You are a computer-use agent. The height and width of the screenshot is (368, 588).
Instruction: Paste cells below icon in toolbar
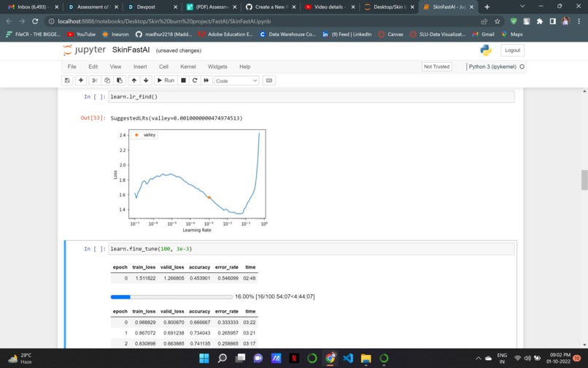click(119, 80)
